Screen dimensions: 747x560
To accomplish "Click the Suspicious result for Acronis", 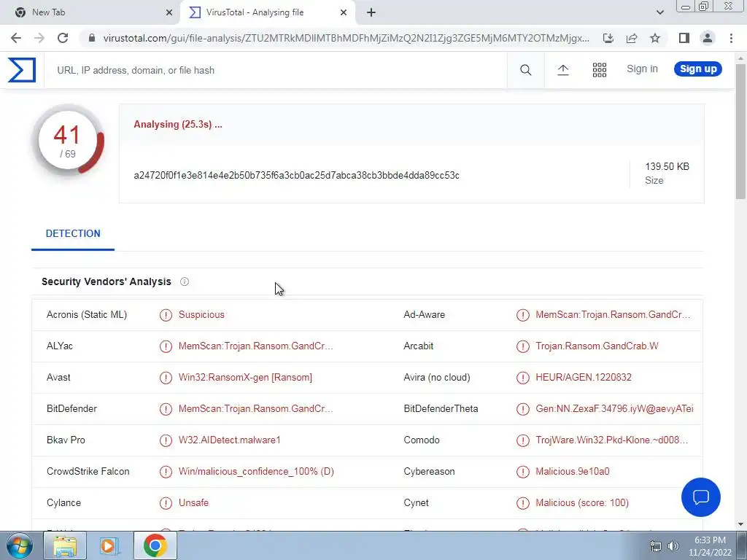I will 201,315.
